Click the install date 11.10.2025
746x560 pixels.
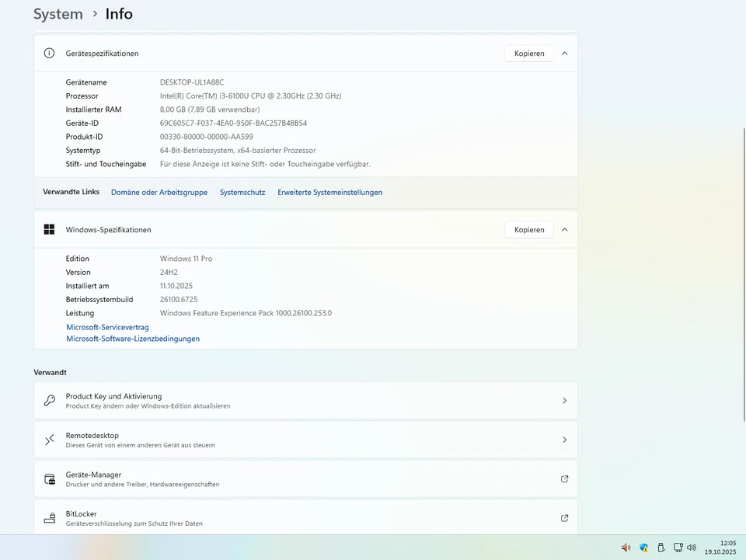point(176,286)
